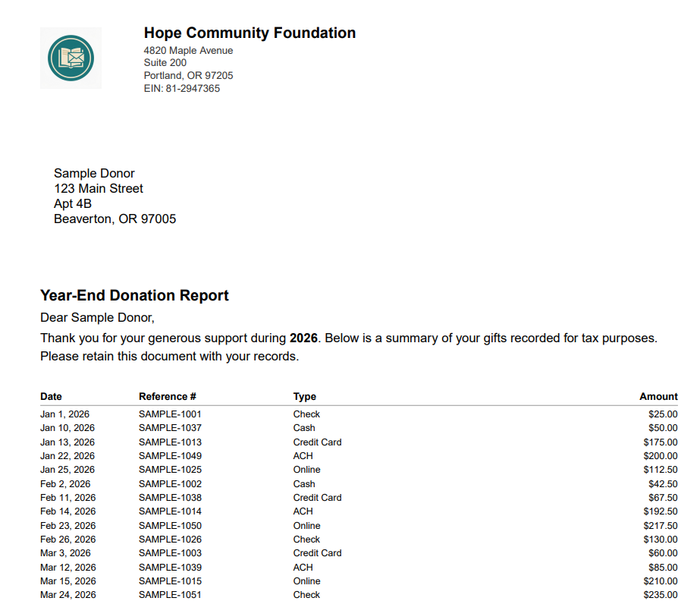Select the Suite 200 line
Image resolution: width=700 pixels, height=601 pixels.
pos(165,62)
